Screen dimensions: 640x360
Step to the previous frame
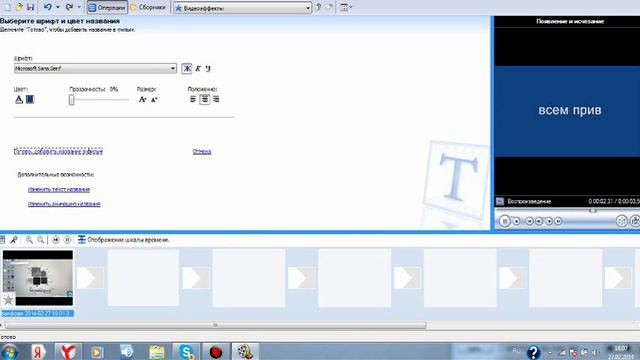pyautogui.click(x=539, y=221)
